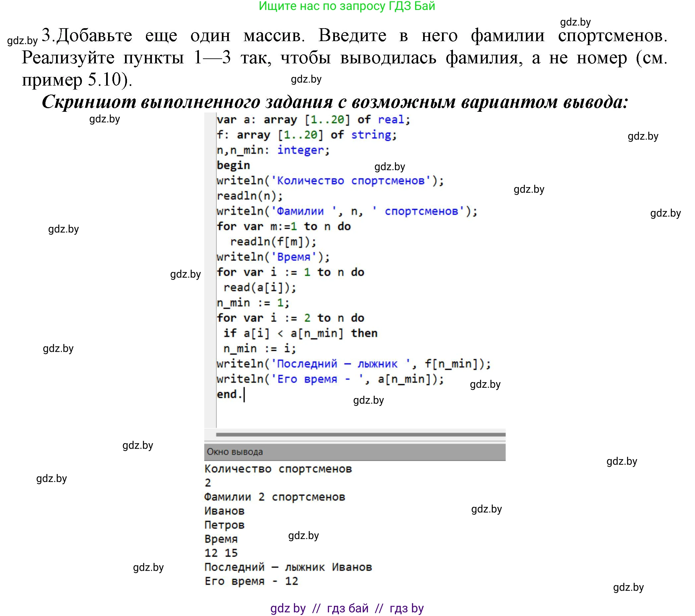Image resolution: width=695 pixels, height=616 pixels.
Task: Select the Окно вывода title bar
Action: click(x=235, y=451)
